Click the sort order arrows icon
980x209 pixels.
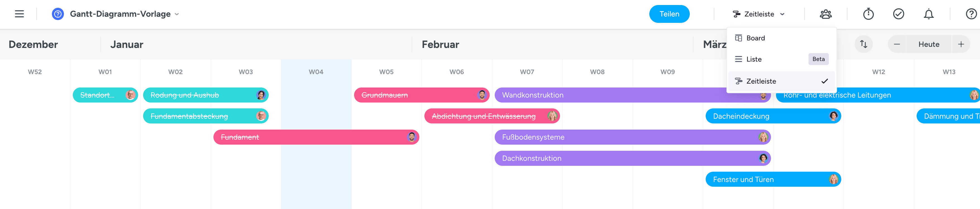tap(864, 44)
